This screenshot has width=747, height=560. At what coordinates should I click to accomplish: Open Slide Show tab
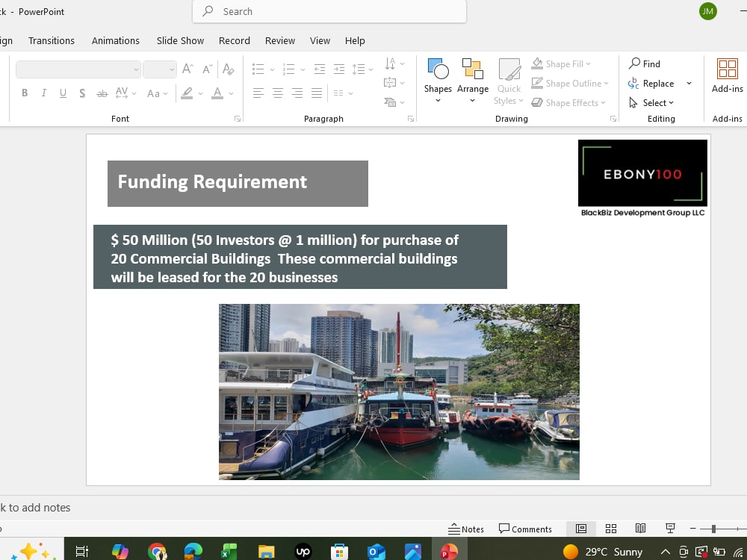(x=181, y=40)
